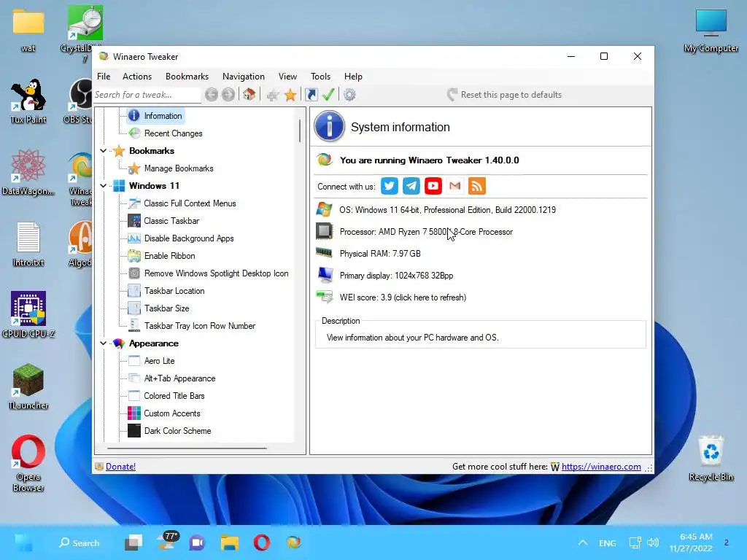The height and width of the screenshot is (560, 747).
Task: Open the Actions menu
Action: point(137,76)
